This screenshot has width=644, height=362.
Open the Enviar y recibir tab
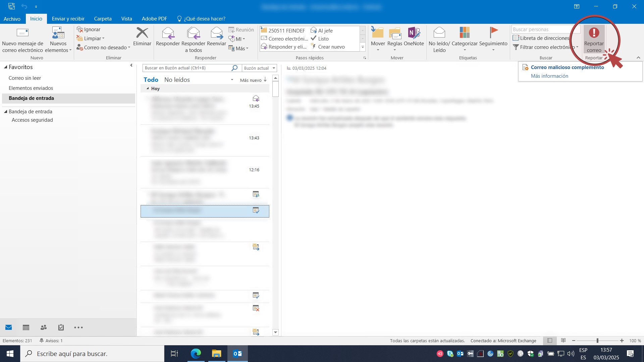(68, 19)
